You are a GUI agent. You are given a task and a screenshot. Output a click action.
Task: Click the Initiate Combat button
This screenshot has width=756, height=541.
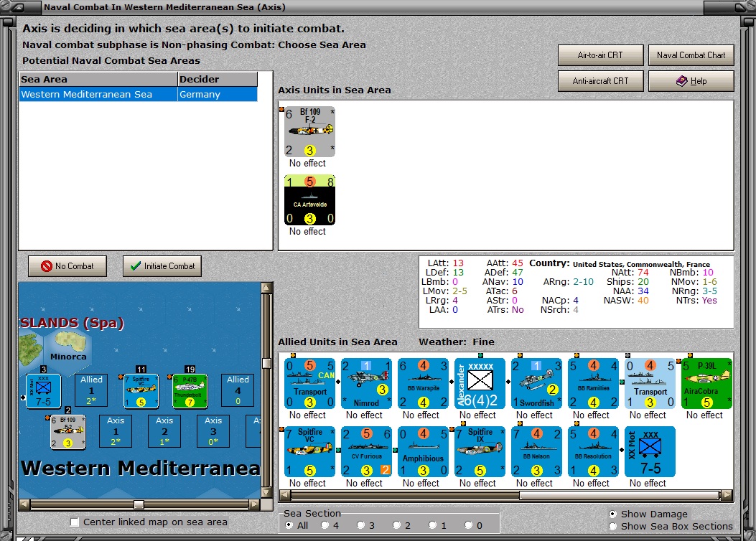pos(162,266)
